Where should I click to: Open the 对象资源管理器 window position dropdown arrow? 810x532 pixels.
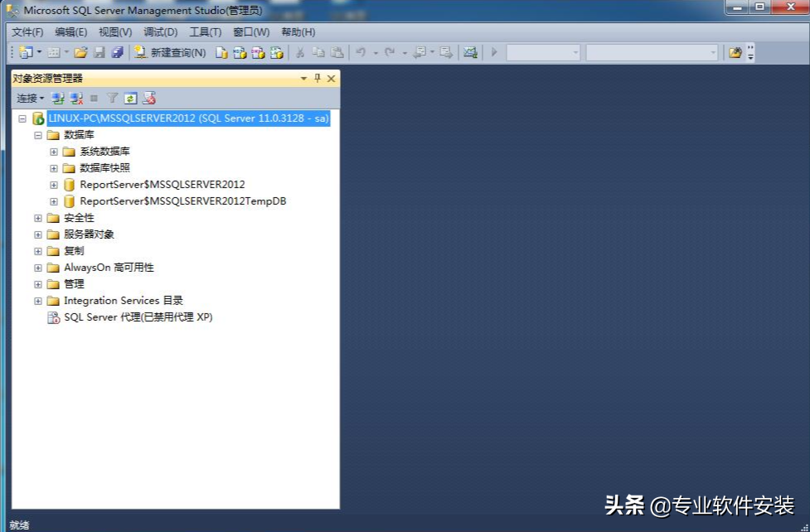[303, 79]
